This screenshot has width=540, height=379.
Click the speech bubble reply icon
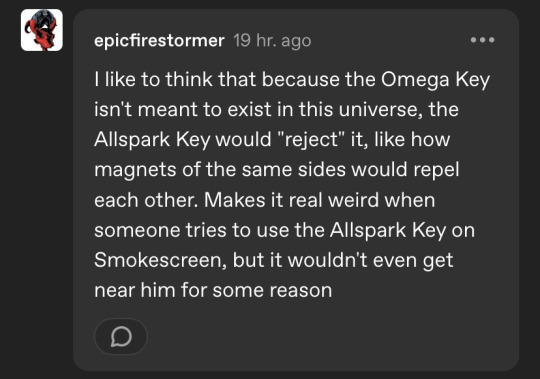(121, 336)
